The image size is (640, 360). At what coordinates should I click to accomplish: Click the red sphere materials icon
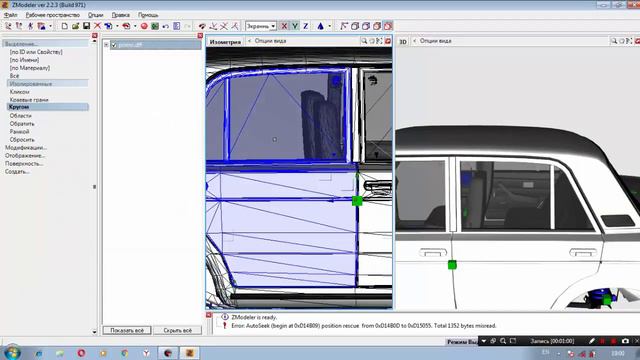coord(144,26)
